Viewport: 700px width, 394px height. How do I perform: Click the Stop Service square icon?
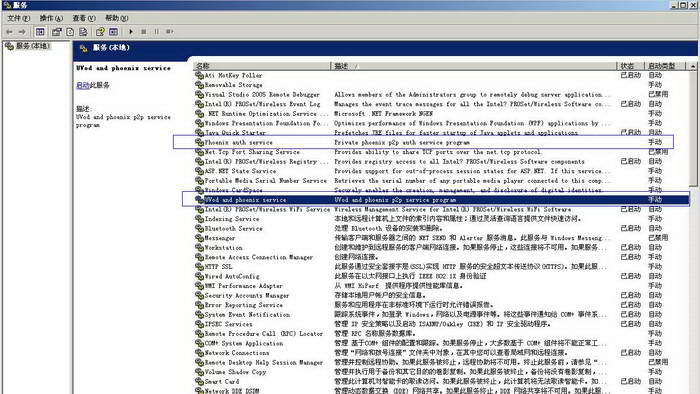(x=144, y=32)
